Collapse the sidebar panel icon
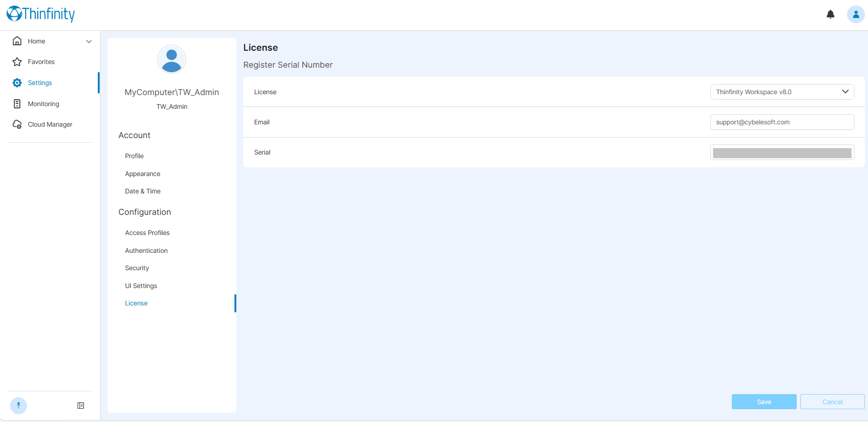This screenshot has width=868, height=422. click(81, 406)
